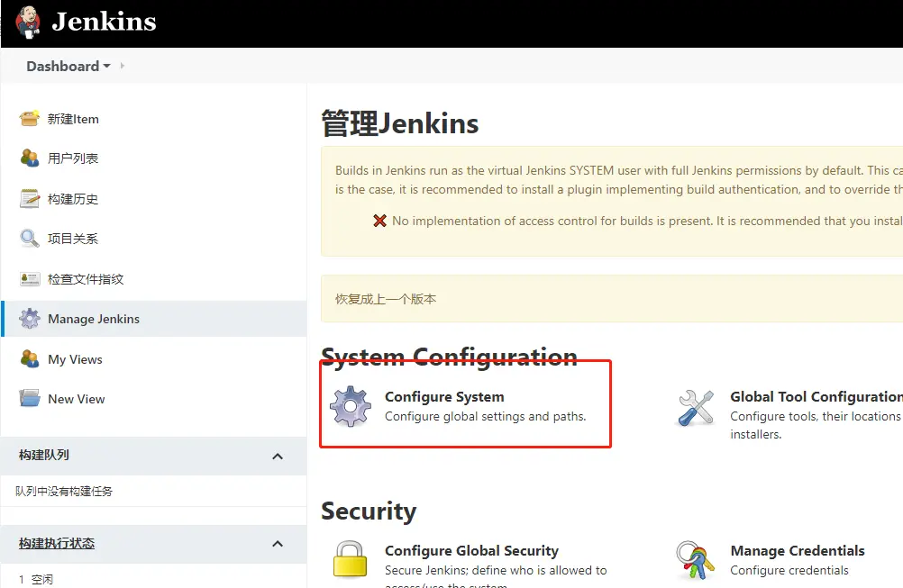903x588 pixels.
Task: Click the 构建执行状态 heading link
Action: 57,543
